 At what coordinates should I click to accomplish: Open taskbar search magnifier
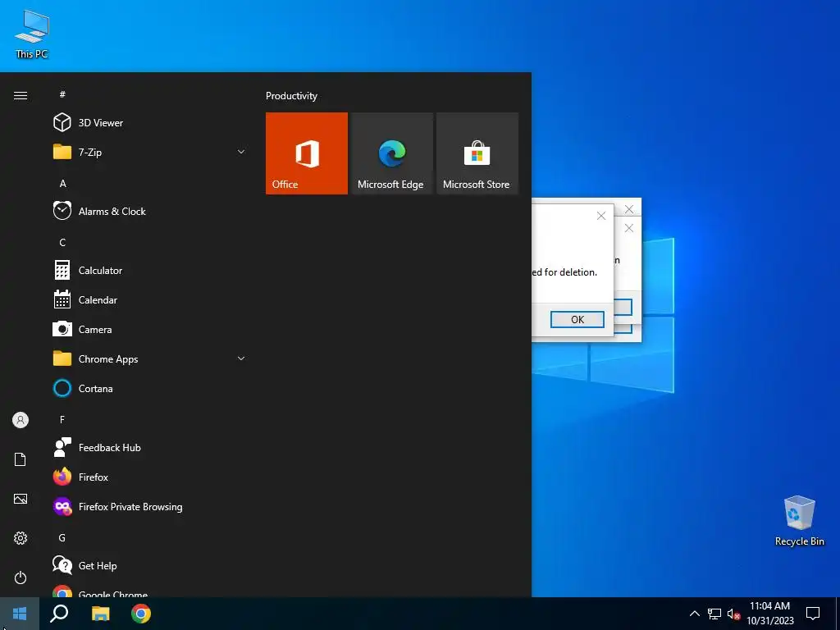59,614
